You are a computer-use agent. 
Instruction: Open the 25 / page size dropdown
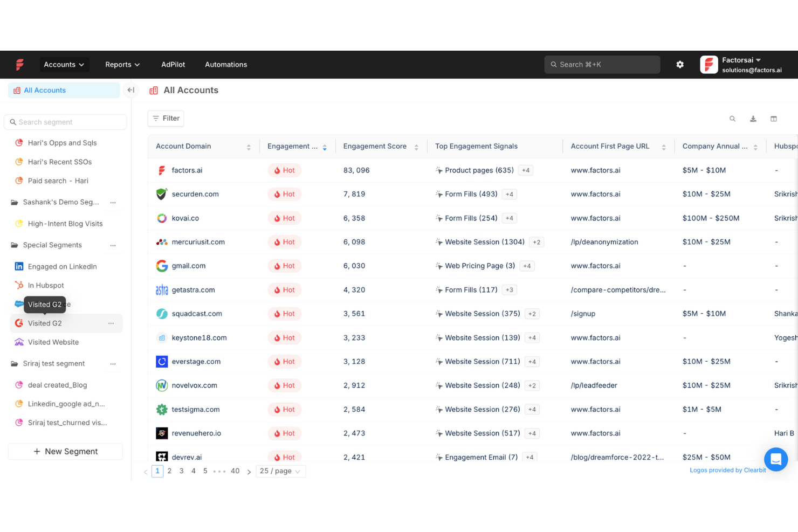[x=280, y=471]
